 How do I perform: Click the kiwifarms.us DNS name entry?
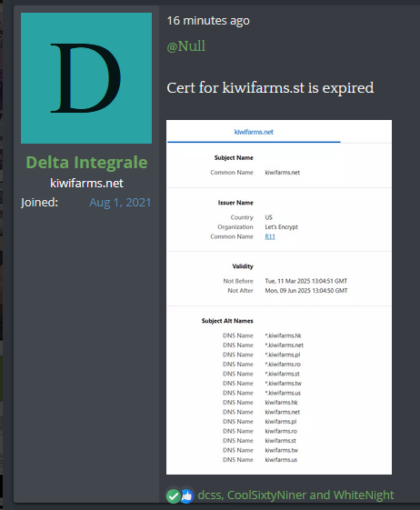pyautogui.click(x=281, y=460)
